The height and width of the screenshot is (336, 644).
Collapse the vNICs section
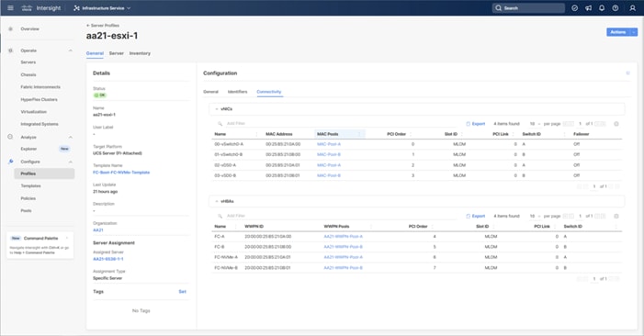(x=217, y=109)
